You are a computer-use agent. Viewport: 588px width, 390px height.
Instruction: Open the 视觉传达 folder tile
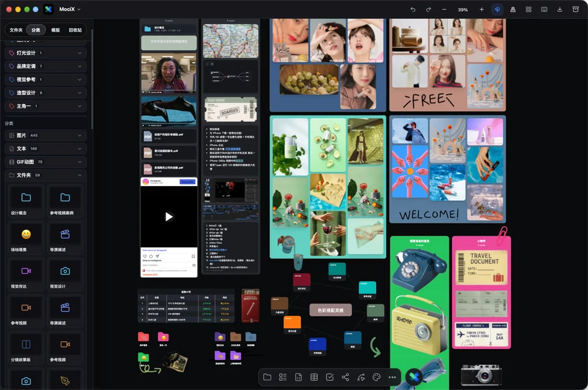[x=26, y=275]
